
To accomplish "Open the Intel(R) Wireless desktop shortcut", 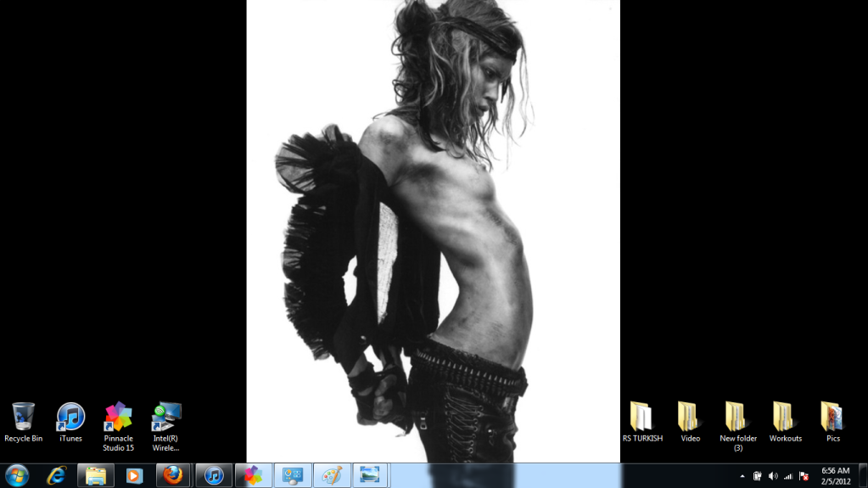I will pyautogui.click(x=165, y=418).
